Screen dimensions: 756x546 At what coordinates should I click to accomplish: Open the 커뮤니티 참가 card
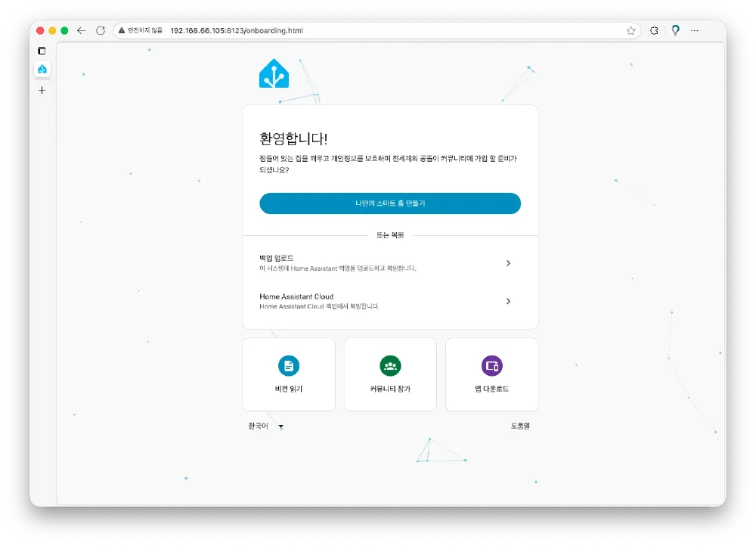390,374
